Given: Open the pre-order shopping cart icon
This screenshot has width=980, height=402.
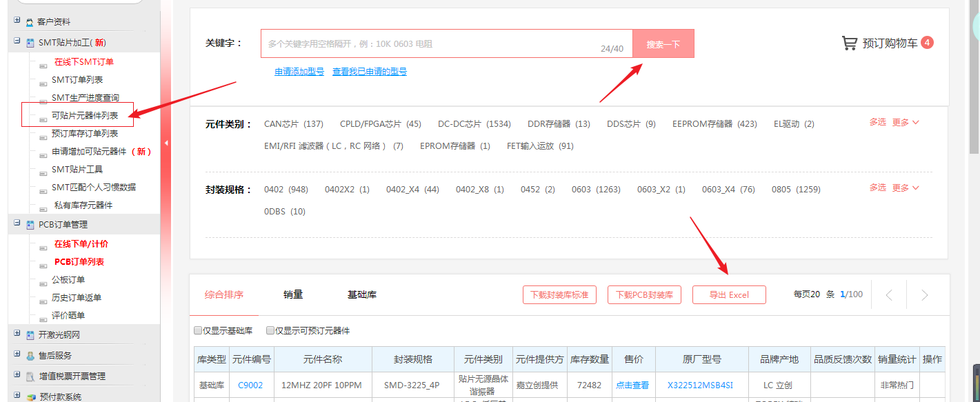Looking at the screenshot, I should [849, 43].
